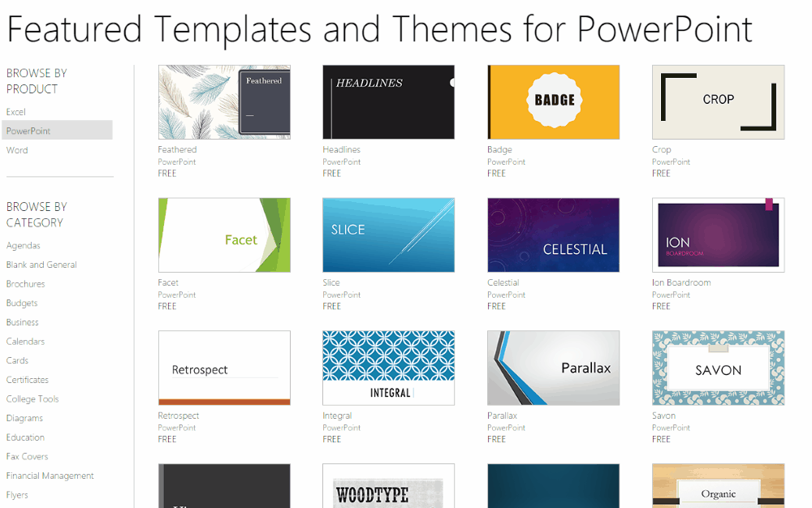The width and height of the screenshot is (812, 508).
Task: Open the Woodtype template thumbnail
Action: (388, 486)
